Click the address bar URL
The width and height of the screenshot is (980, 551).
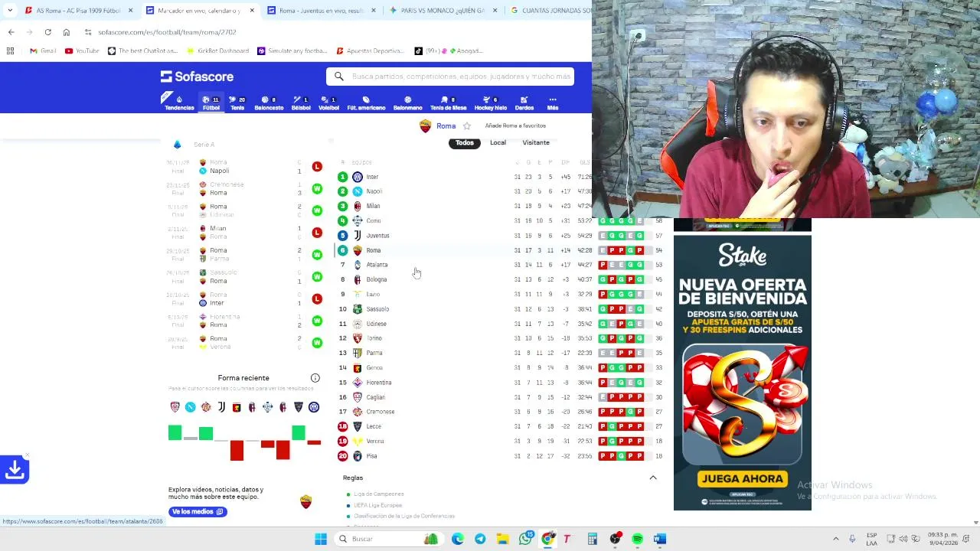coord(167,32)
